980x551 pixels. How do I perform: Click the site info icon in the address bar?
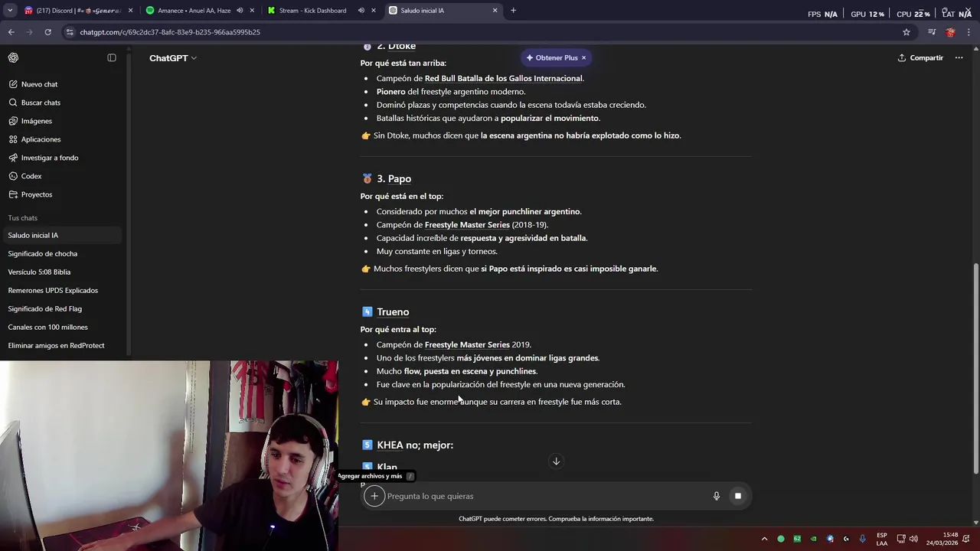tap(70, 32)
